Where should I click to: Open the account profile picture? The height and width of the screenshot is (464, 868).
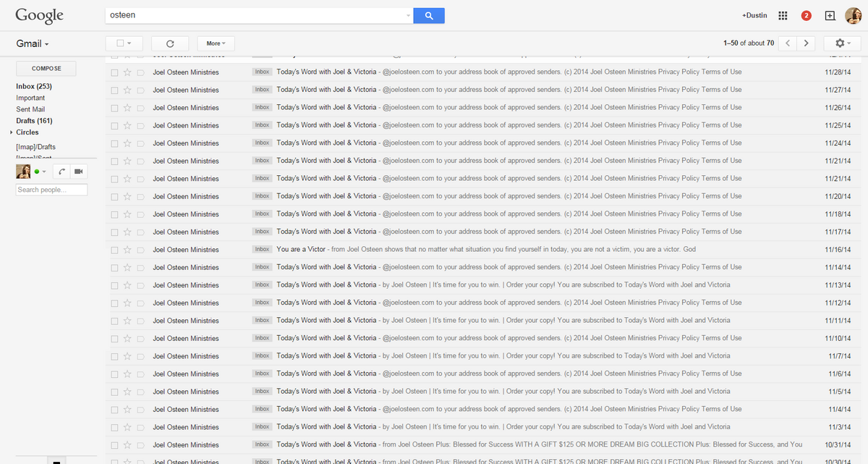point(853,15)
